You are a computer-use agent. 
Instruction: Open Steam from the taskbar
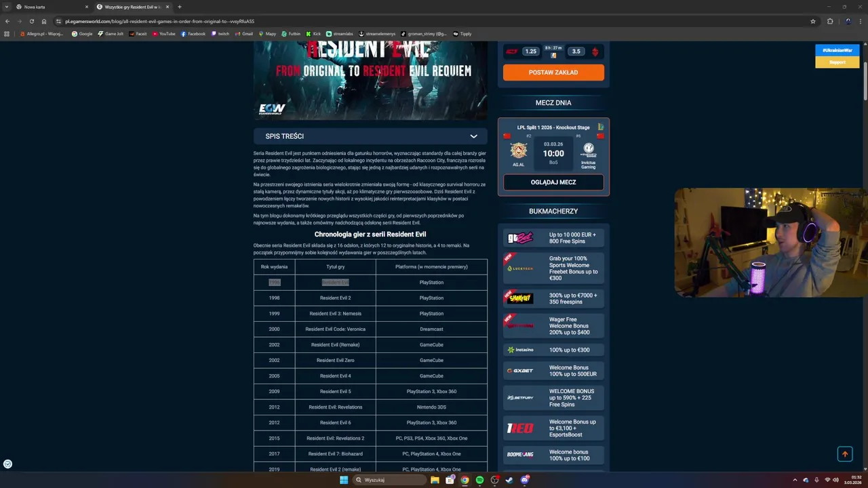(x=509, y=480)
